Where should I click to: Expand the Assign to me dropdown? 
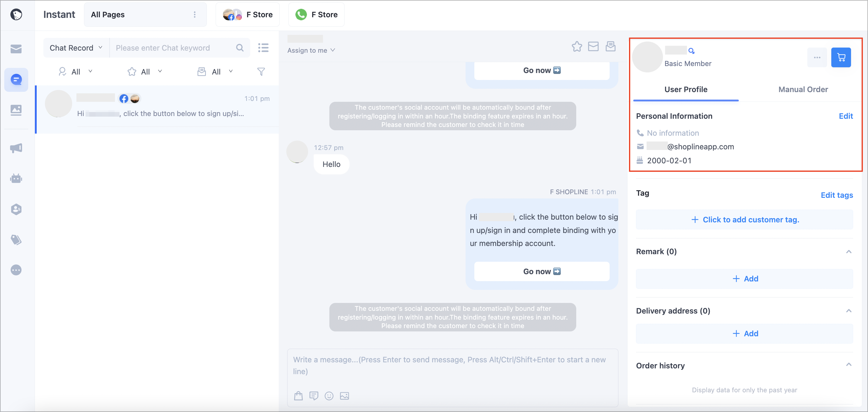pyautogui.click(x=311, y=50)
